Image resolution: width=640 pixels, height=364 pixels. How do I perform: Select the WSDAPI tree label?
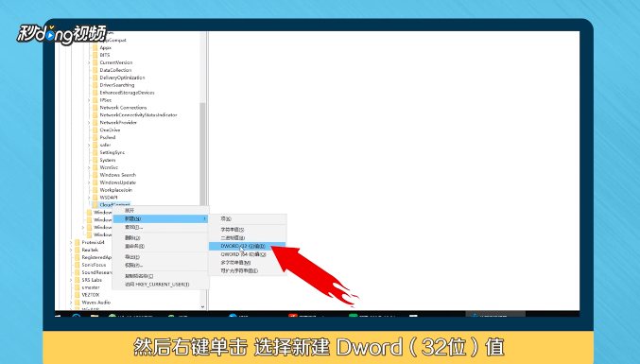pyautogui.click(x=108, y=198)
